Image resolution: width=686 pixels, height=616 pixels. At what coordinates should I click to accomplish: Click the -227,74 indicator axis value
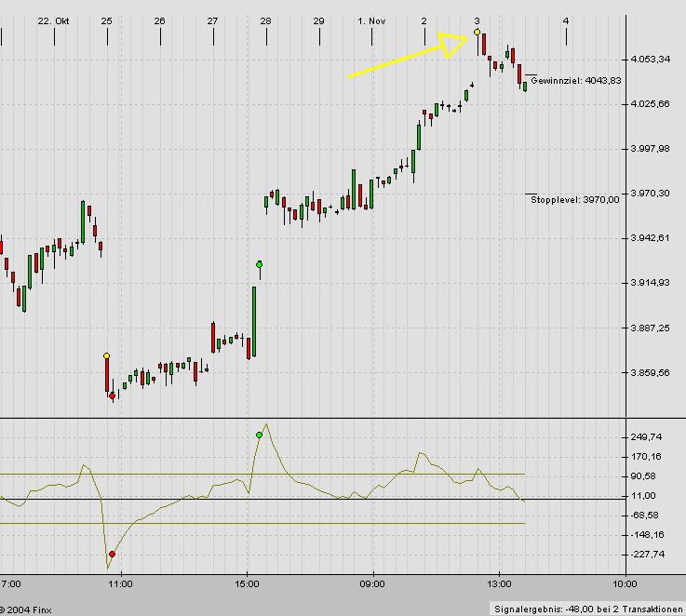(648, 555)
